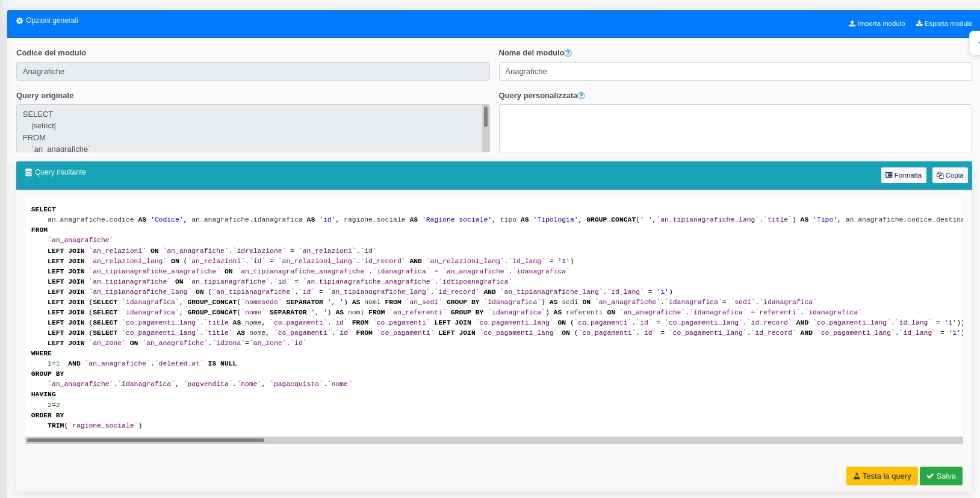Click the disabled Codice del modulo field

(253, 72)
